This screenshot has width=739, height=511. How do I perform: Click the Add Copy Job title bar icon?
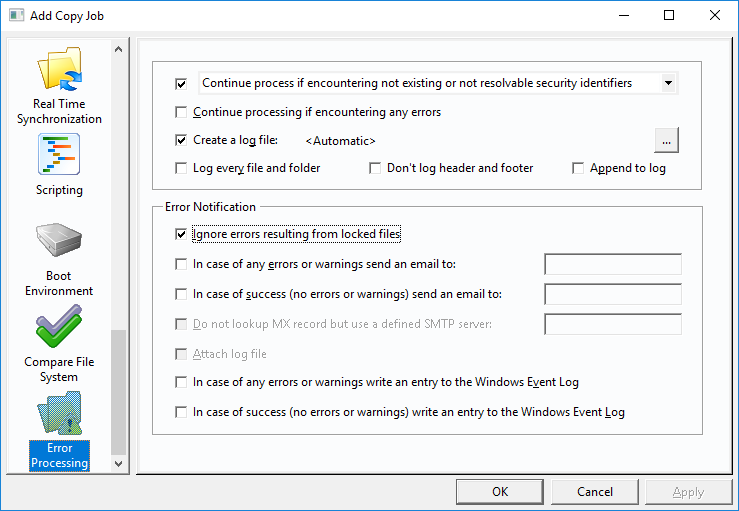pyautogui.click(x=16, y=15)
